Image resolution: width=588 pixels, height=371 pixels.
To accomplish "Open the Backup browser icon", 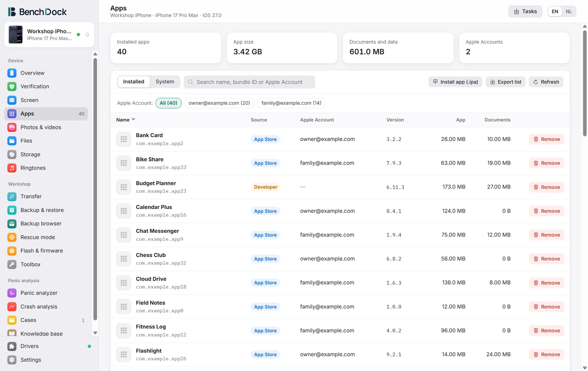I will [12, 224].
